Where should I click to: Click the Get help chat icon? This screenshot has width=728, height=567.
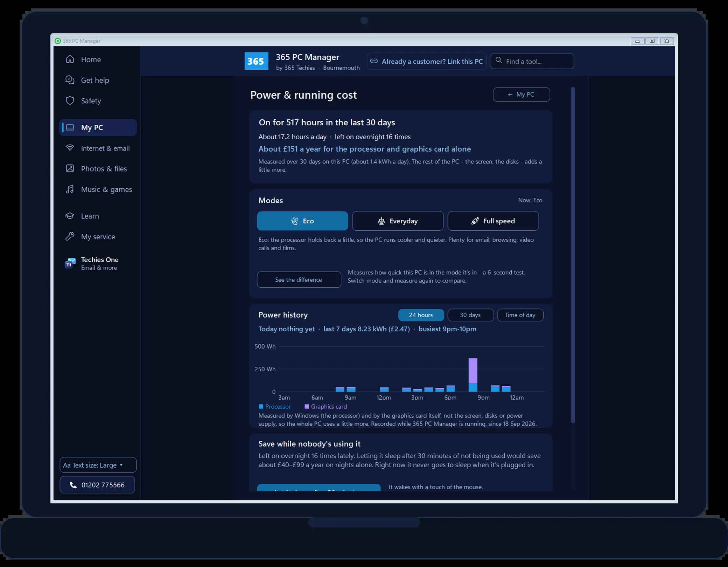(70, 80)
